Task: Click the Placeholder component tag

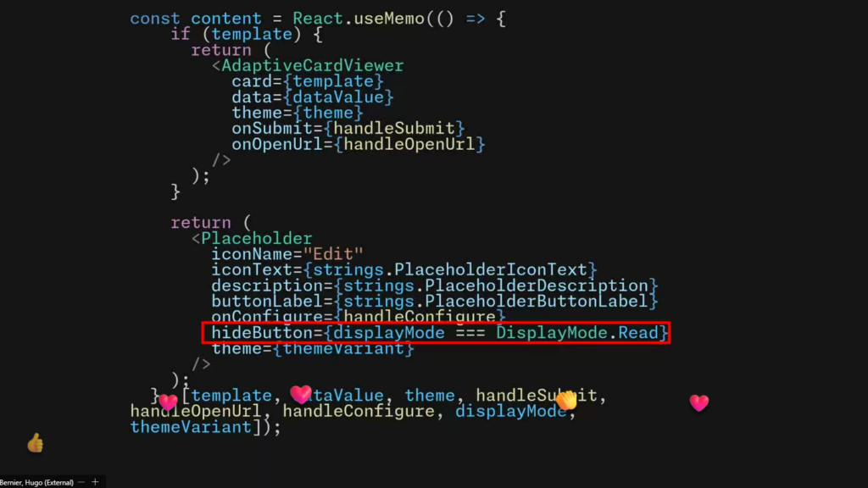Action: click(256, 238)
